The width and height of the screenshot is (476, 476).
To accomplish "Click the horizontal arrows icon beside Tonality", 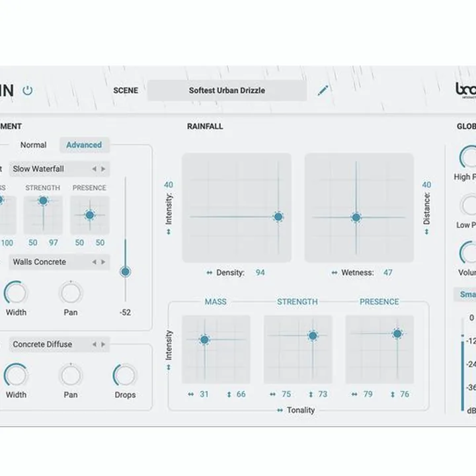I will (x=280, y=411).
